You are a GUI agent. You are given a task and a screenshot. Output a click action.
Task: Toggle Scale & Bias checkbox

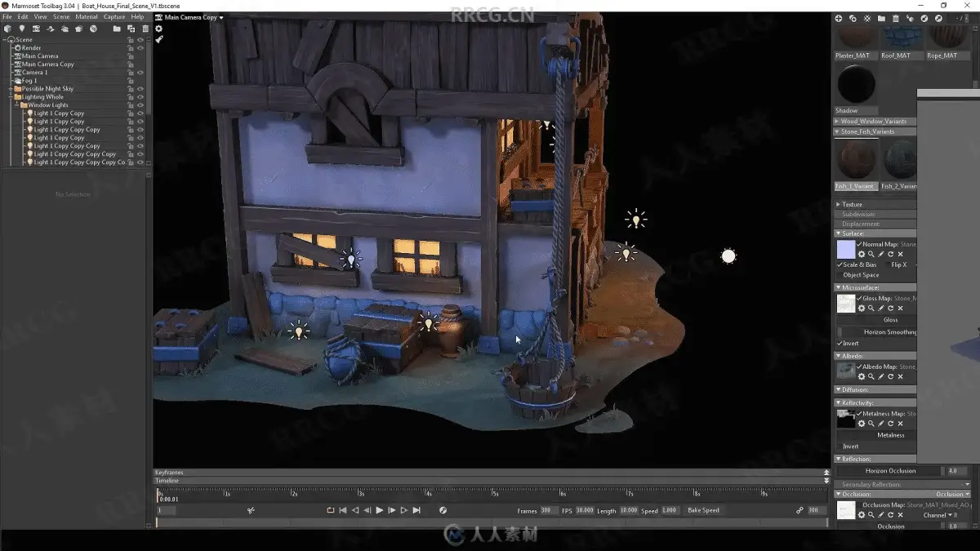point(840,264)
